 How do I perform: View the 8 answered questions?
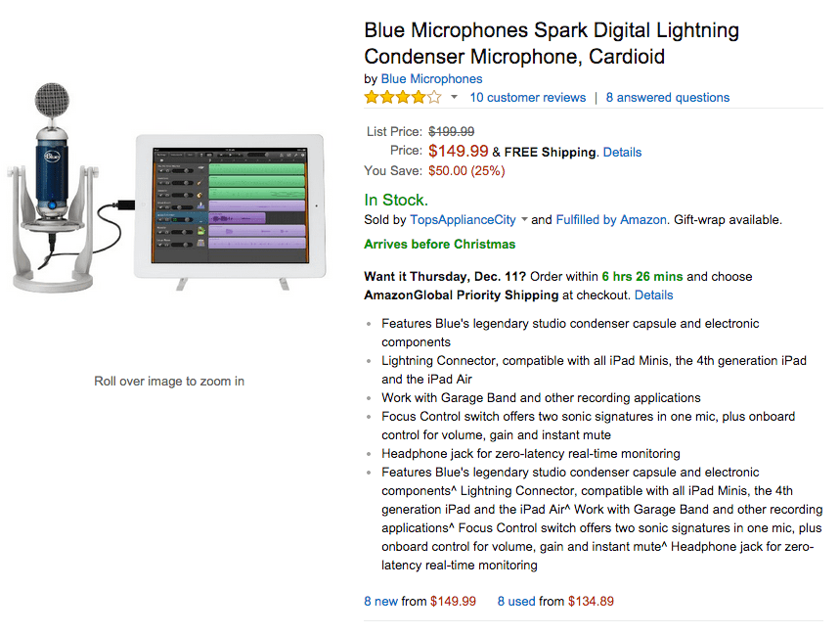point(668,97)
